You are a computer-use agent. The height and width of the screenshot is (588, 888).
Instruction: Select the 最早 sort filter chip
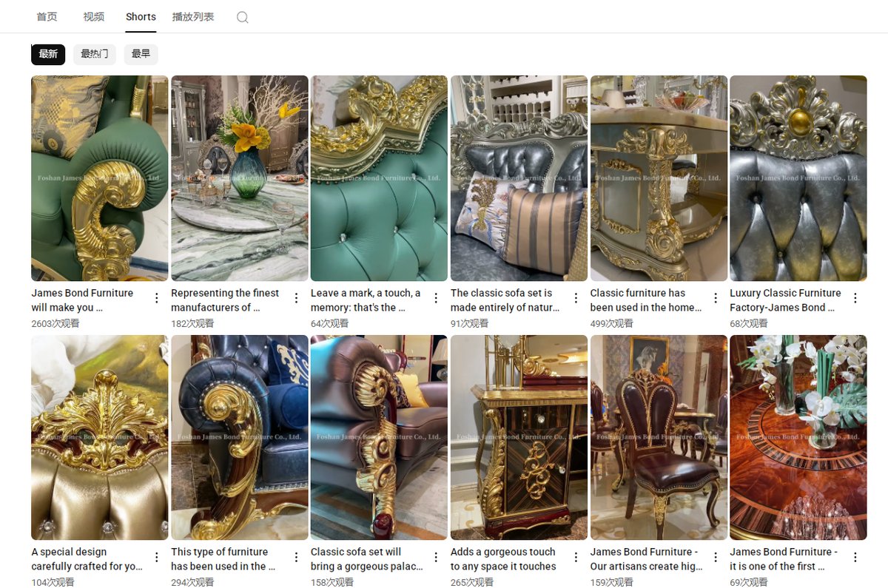pos(141,54)
